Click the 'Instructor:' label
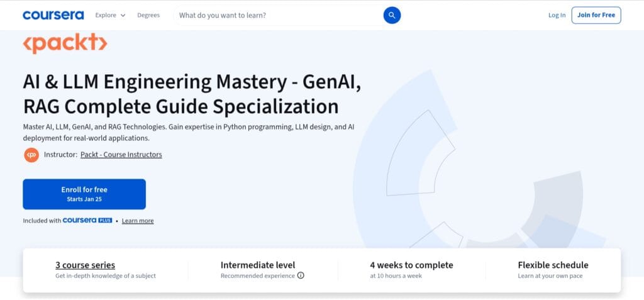Screen dimensions: 644x300 (60, 155)
